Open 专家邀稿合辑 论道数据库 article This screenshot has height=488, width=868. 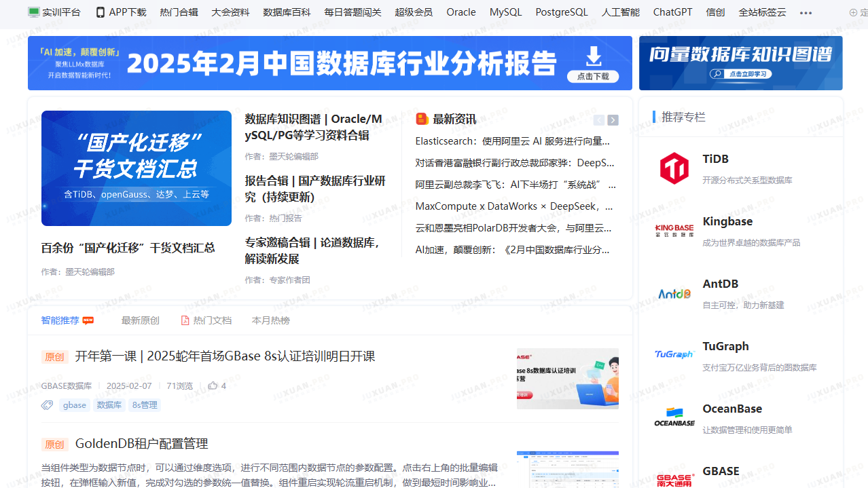coord(312,250)
